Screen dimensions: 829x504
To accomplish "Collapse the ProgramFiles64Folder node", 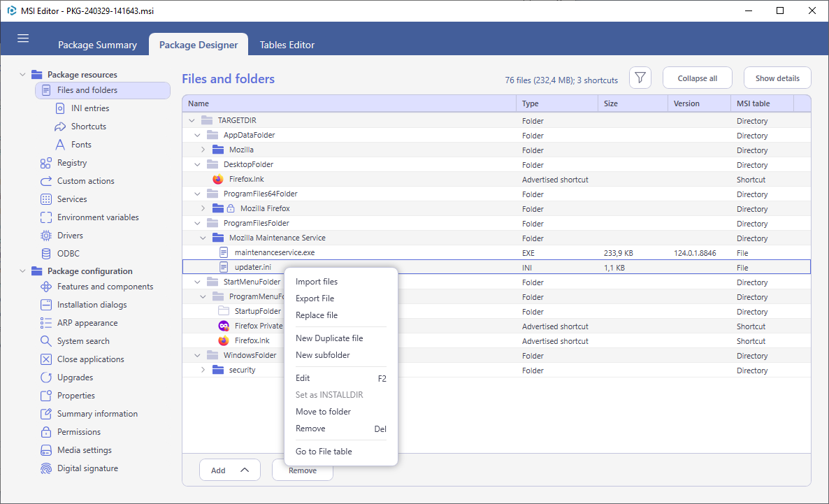I will (x=197, y=194).
